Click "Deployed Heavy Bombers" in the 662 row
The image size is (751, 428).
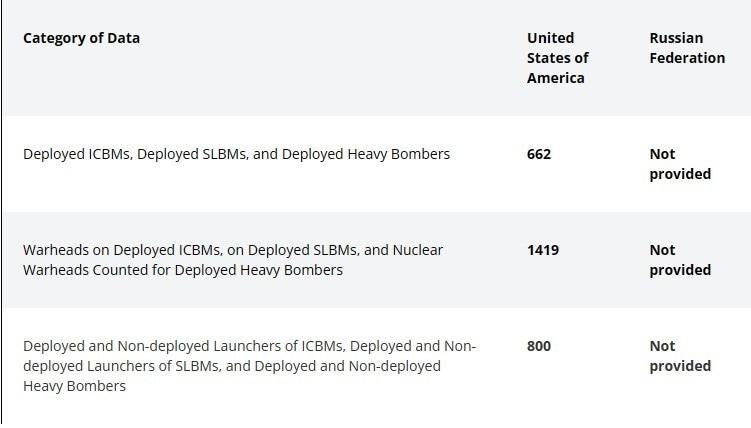(x=366, y=154)
